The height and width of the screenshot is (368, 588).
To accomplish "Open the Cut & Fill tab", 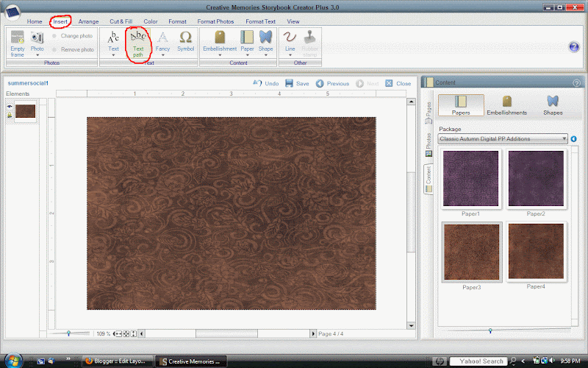I will [x=121, y=22].
